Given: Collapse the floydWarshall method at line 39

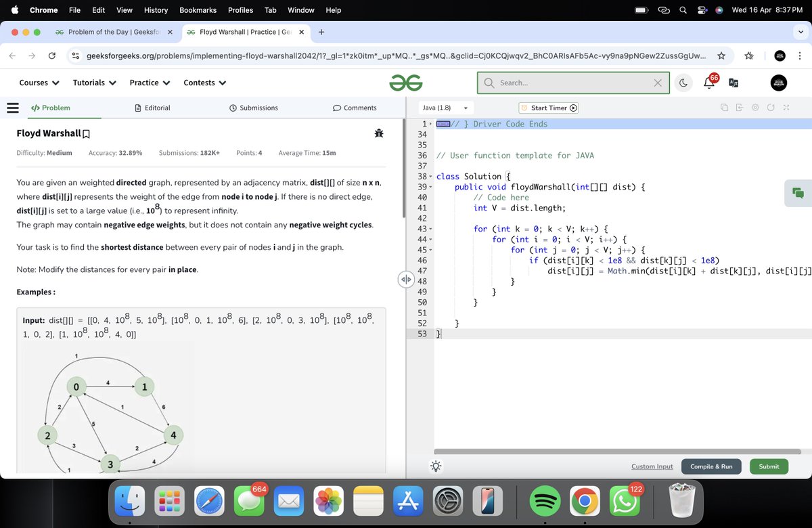Looking at the screenshot, I should pyautogui.click(x=430, y=187).
